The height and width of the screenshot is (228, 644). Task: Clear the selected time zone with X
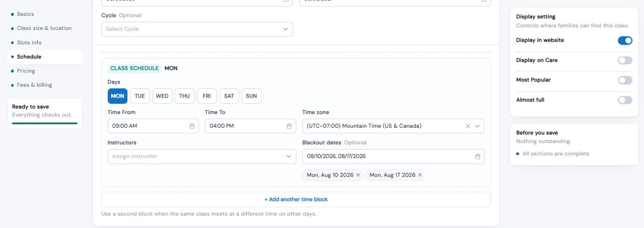coord(468,126)
